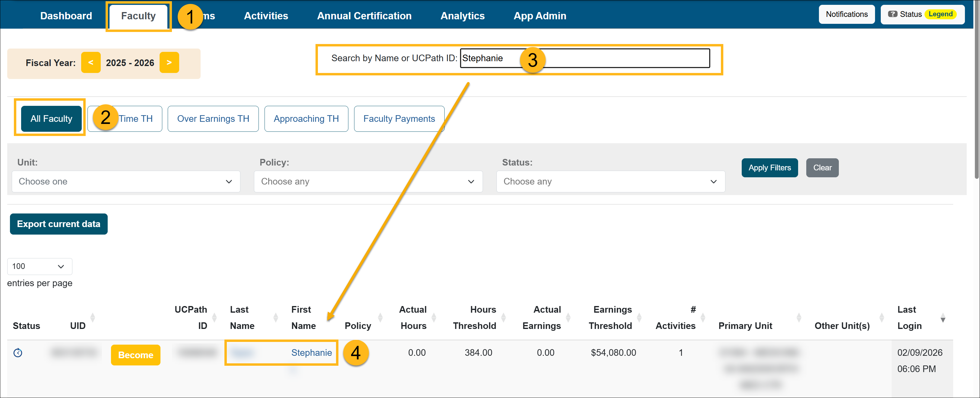Change entries per page dropdown
Image resolution: width=980 pixels, height=398 pixels.
pyautogui.click(x=39, y=267)
